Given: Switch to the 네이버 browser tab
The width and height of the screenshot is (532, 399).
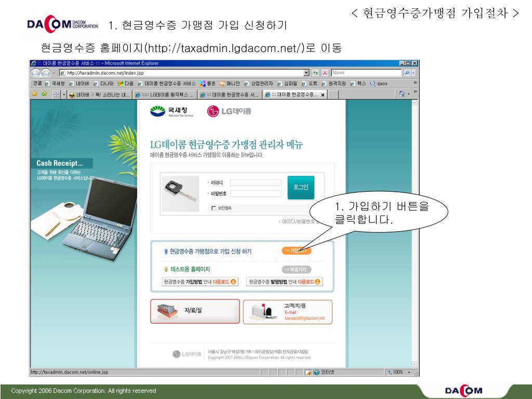Looking at the screenshot, I should coord(99,95).
